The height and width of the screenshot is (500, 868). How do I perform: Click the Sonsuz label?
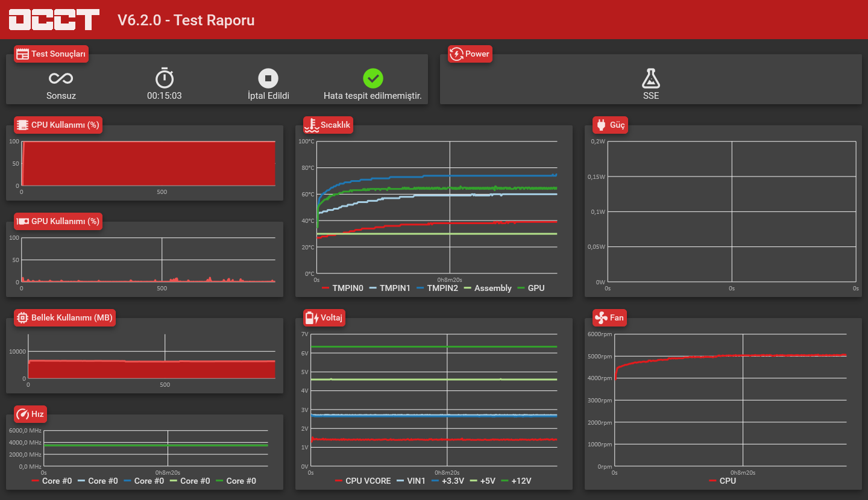pyautogui.click(x=61, y=96)
